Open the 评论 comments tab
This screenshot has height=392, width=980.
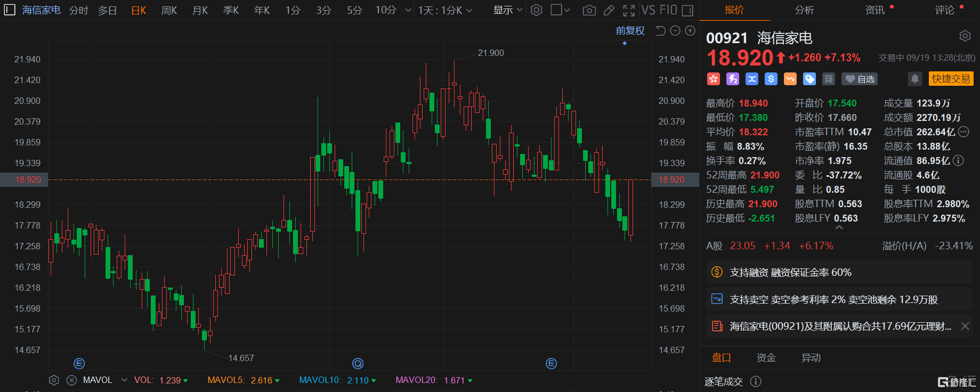coord(945,10)
